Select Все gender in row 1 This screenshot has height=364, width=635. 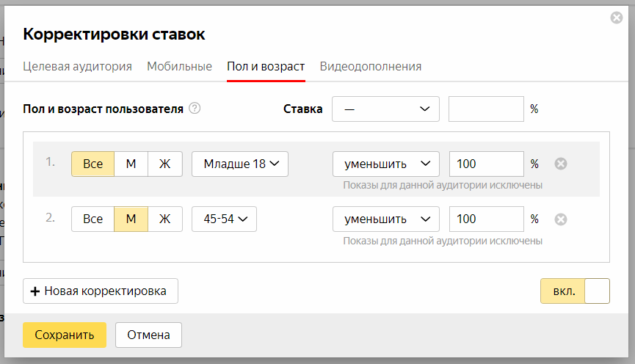(x=92, y=164)
